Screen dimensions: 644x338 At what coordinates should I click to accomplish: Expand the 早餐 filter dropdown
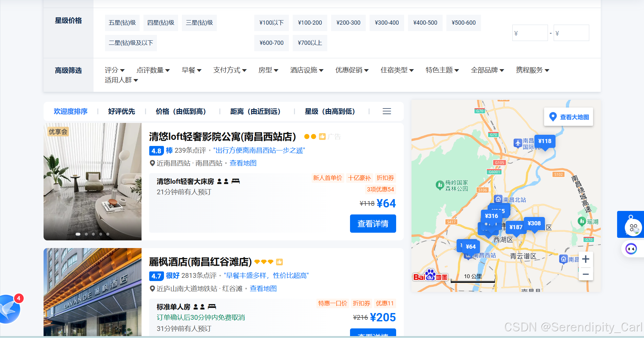192,70
